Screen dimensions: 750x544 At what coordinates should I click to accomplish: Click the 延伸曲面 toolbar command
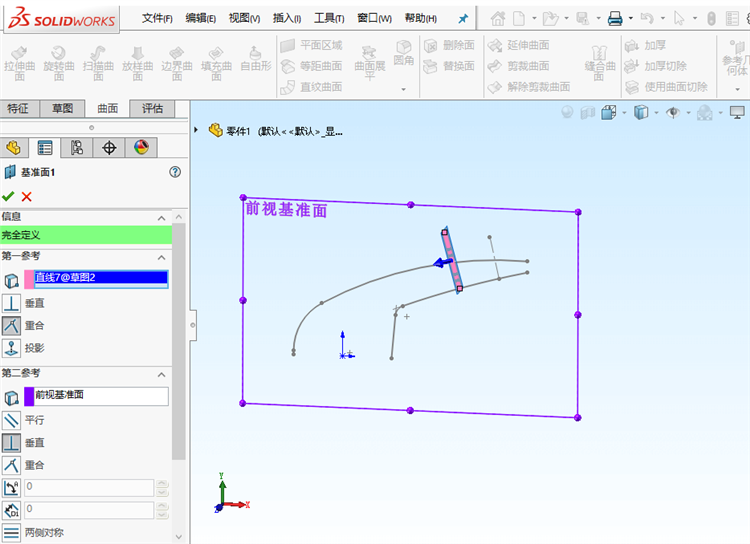[x=518, y=45]
